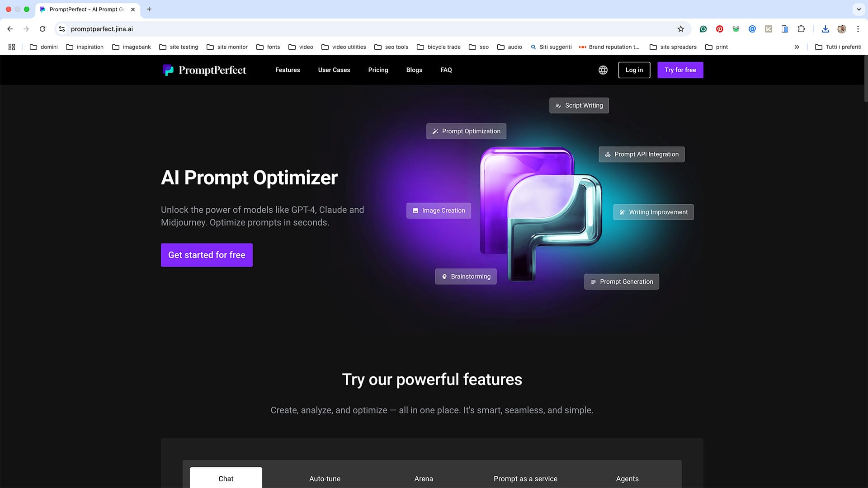Image resolution: width=868 pixels, height=488 pixels.
Task: Click the Prompt Optimization wand badge
Action: tap(435, 131)
